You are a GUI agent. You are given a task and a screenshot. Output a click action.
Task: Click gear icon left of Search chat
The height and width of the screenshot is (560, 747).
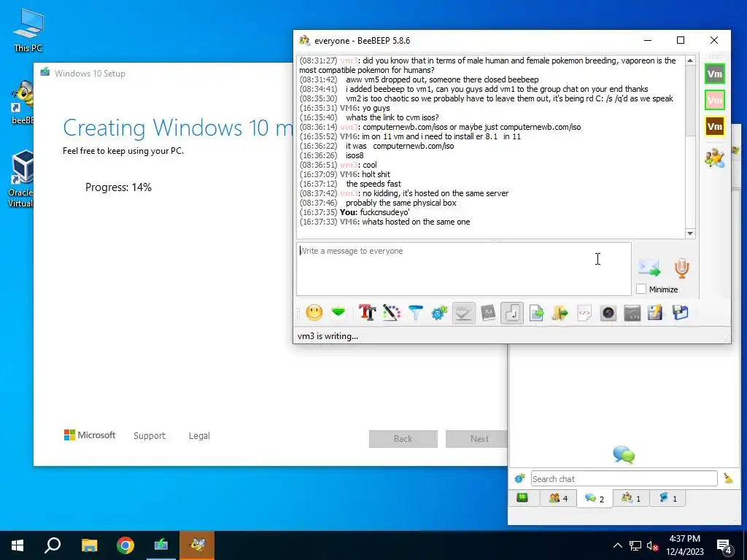[x=519, y=478]
